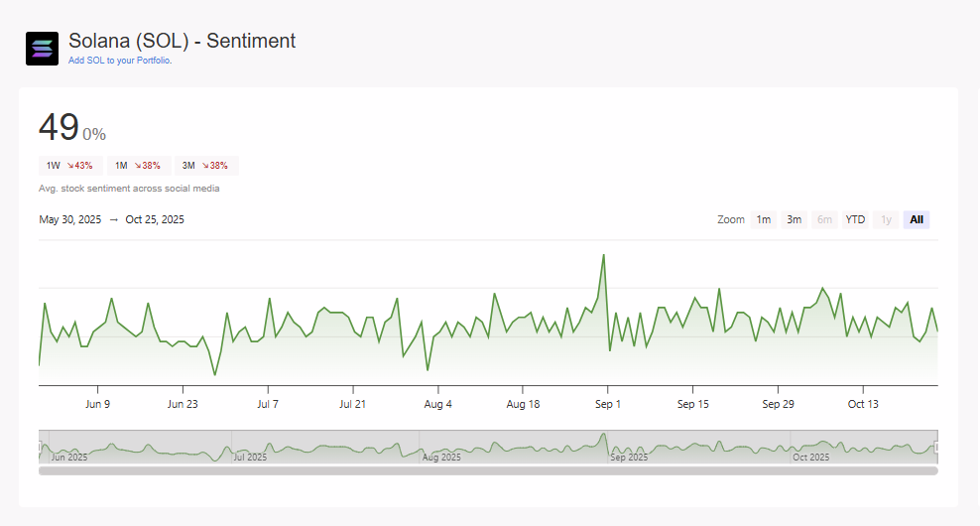
Task: Click the Oct 13 axis label
Action: click(x=863, y=404)
